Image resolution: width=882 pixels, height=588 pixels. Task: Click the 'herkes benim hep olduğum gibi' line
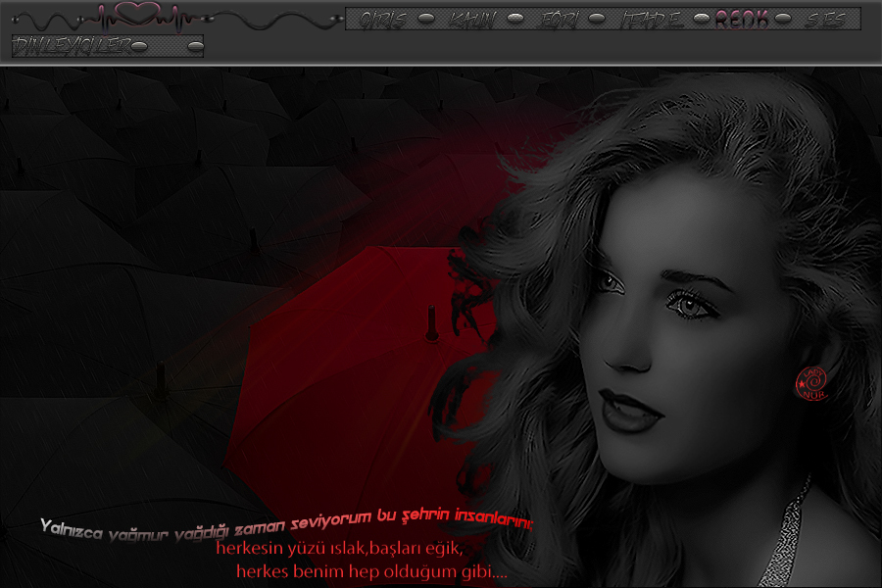coord(371,571)
